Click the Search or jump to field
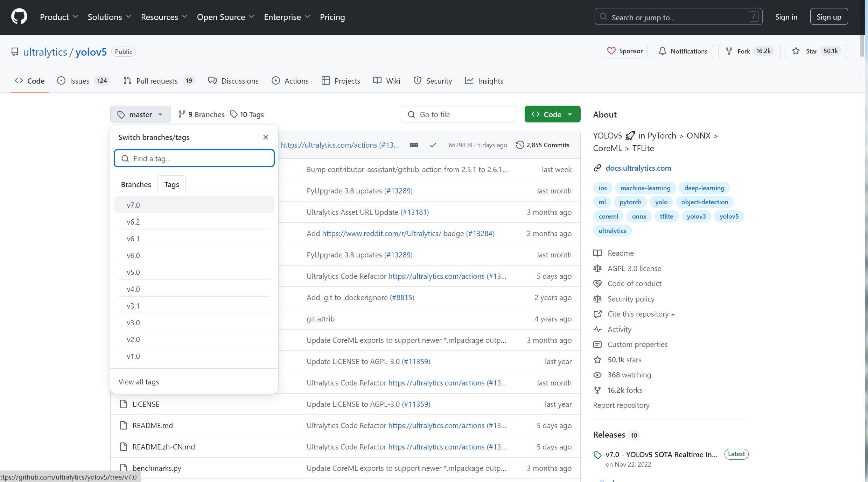Viewport: 868px width, 482px height. [x=678, y=17]
